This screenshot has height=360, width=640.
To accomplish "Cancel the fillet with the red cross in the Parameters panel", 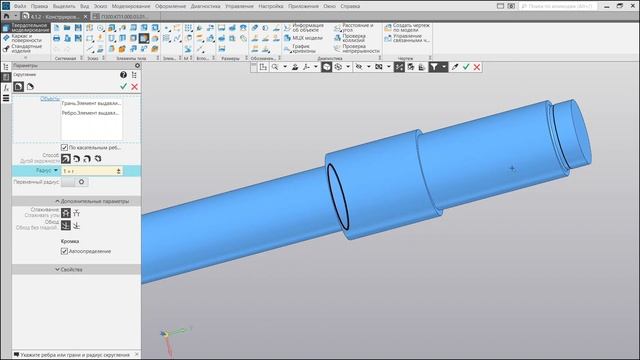I will [x=134, y=87].
